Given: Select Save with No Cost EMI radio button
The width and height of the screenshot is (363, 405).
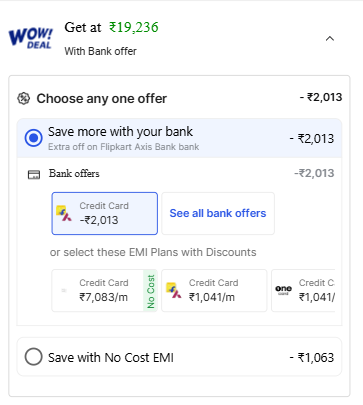Looking at the screenshot, I should point(34,357).
